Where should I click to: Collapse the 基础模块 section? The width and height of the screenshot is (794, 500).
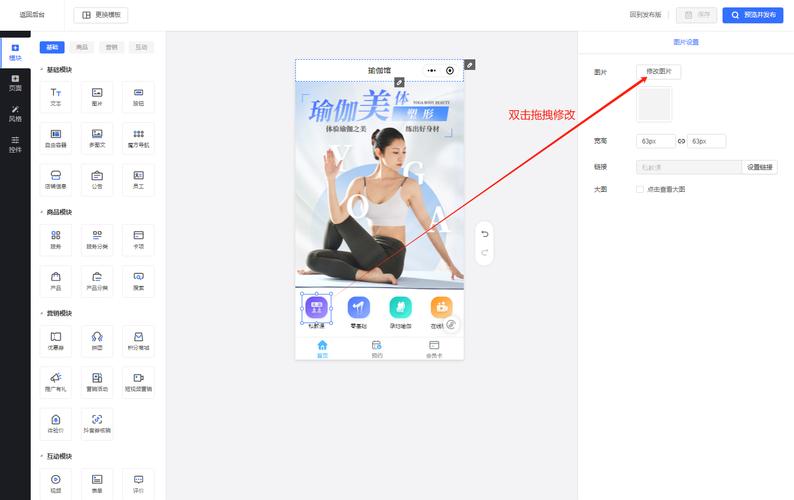tap(42, 69)
